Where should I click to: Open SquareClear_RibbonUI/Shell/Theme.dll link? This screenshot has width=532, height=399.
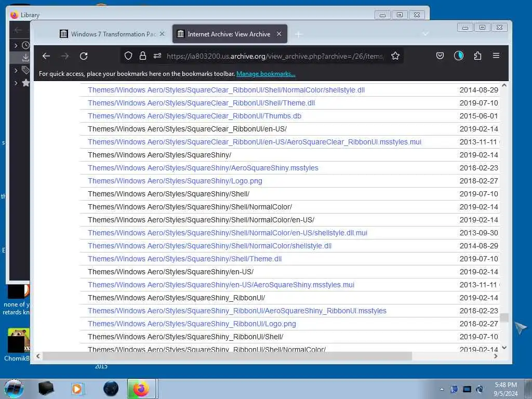pos(201,103)
